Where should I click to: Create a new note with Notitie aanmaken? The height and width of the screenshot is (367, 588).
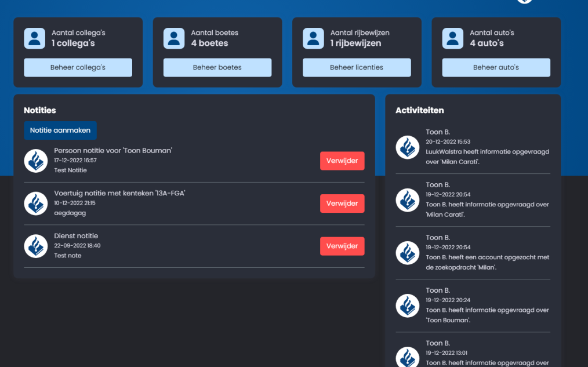coord(60,130)
